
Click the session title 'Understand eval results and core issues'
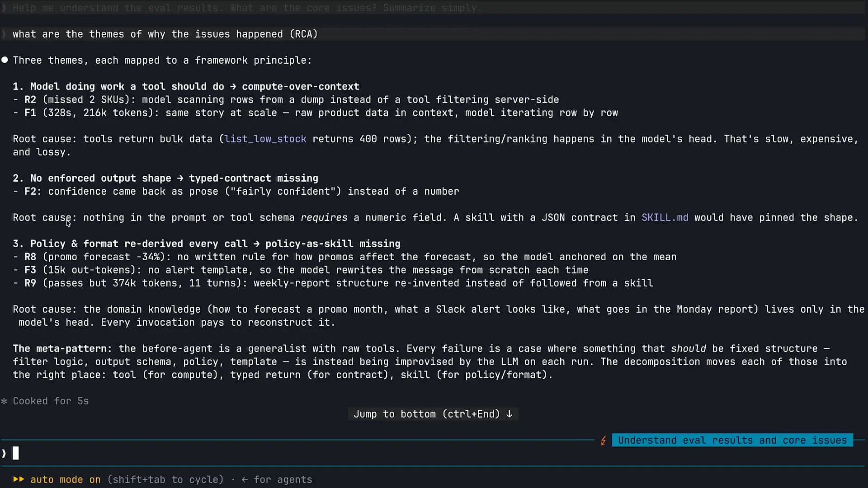(732, 440)
